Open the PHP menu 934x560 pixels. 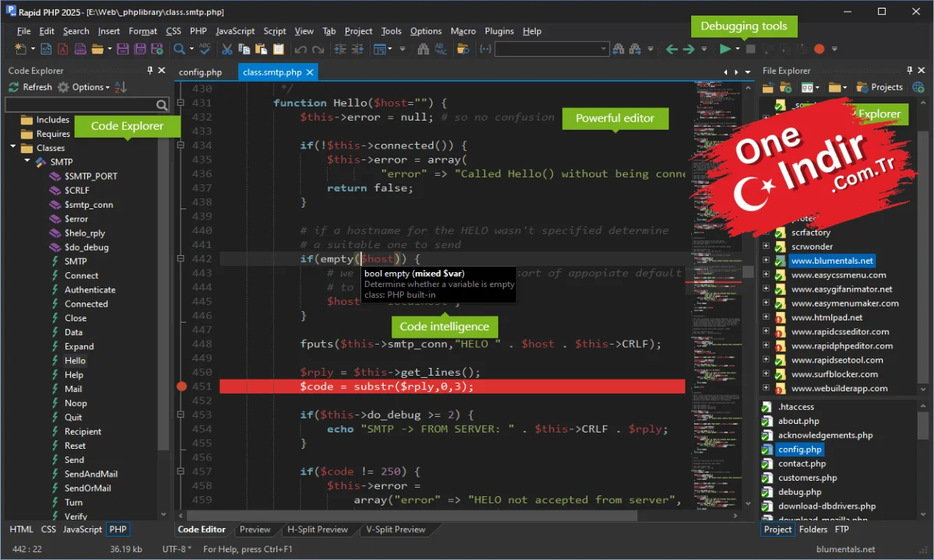198,31
